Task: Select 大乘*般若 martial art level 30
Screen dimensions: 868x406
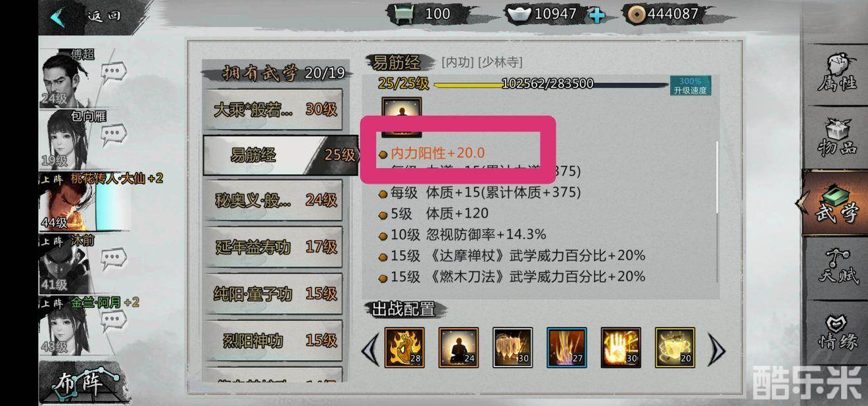Action: pos(273,109)
